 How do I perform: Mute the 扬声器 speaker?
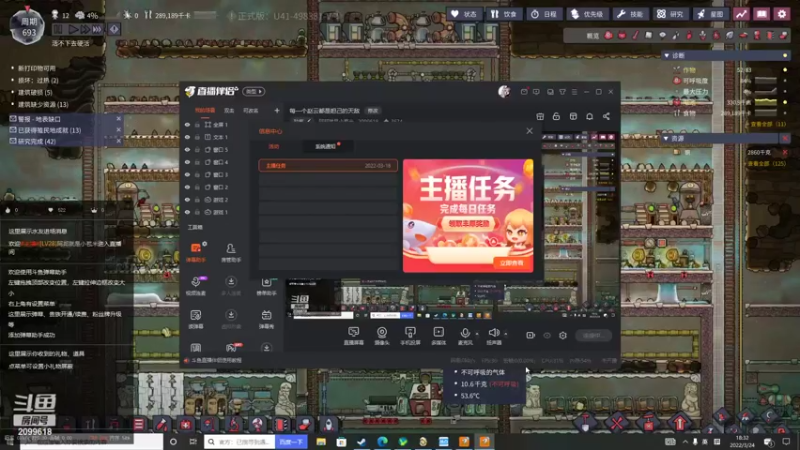[493, 336]
